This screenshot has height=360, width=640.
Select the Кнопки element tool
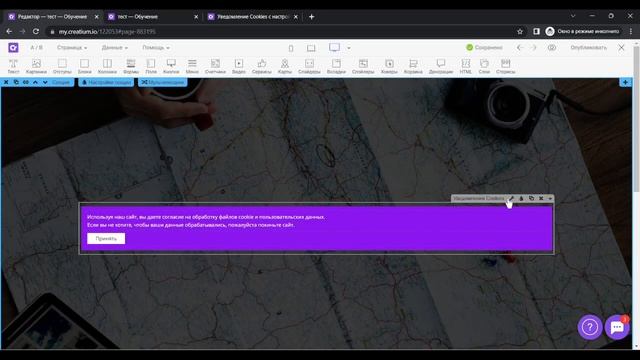pyautogui.click(x=171, y=66)
